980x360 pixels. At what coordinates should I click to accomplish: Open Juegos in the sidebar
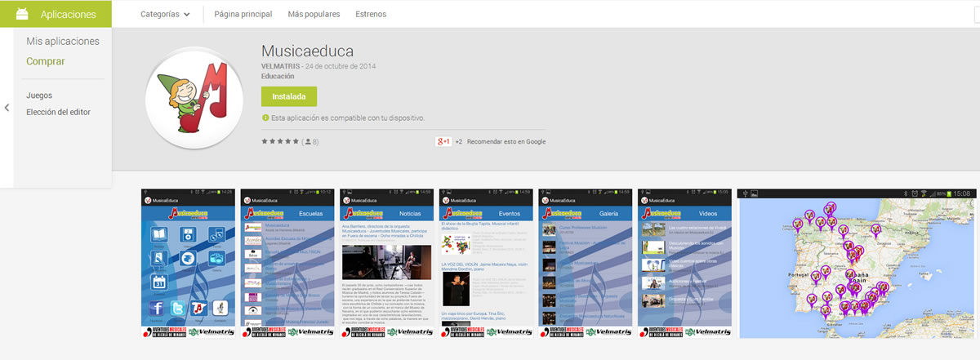coord(39,96)
